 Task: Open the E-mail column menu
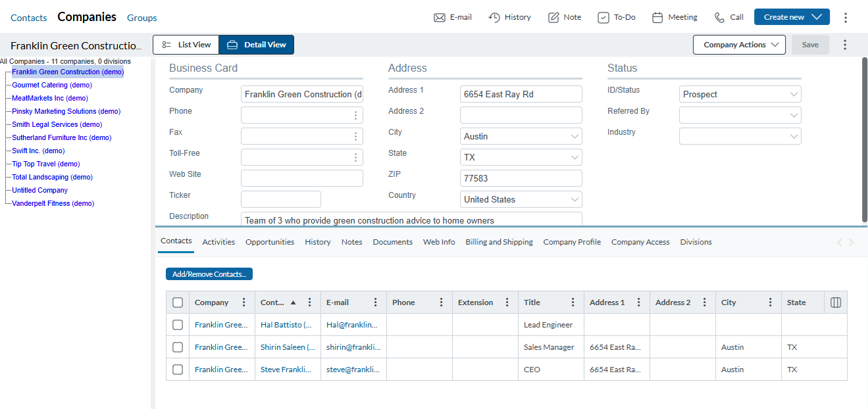pos(376,302)
